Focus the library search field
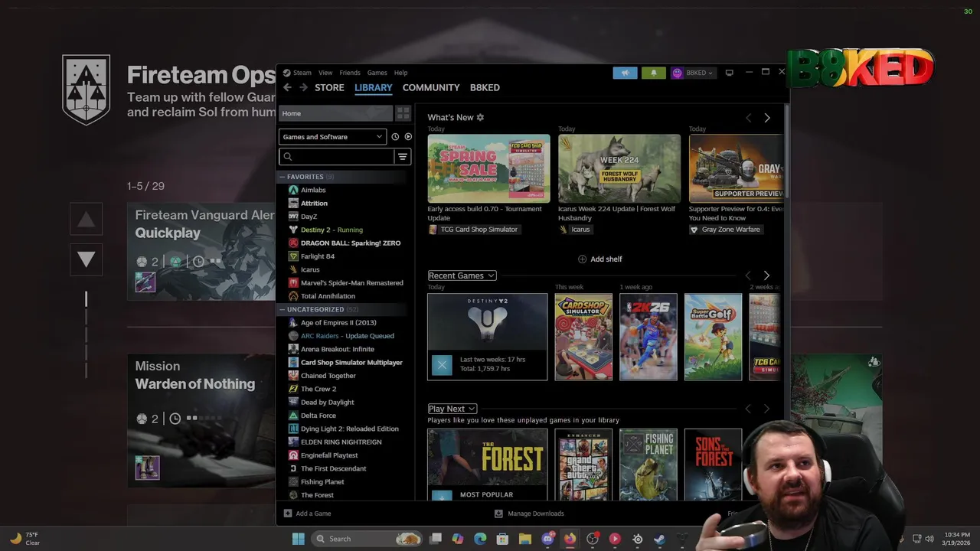 click(x=337, y=157)
